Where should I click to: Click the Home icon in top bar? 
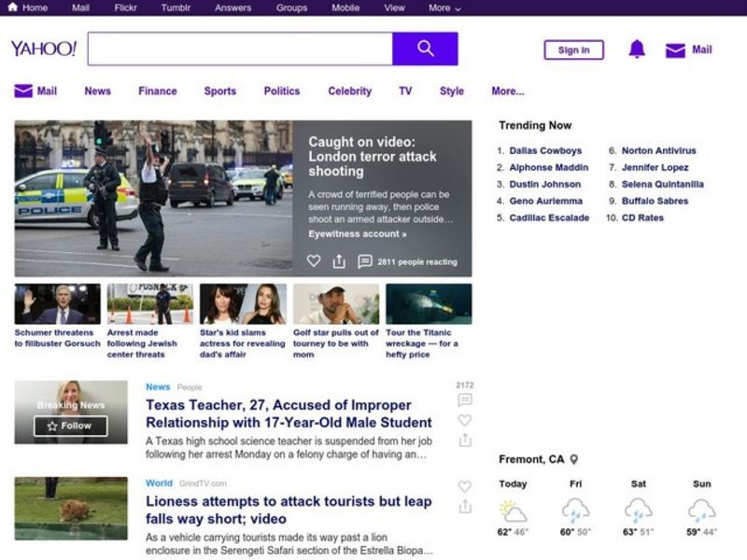click(x=13, y=7)
